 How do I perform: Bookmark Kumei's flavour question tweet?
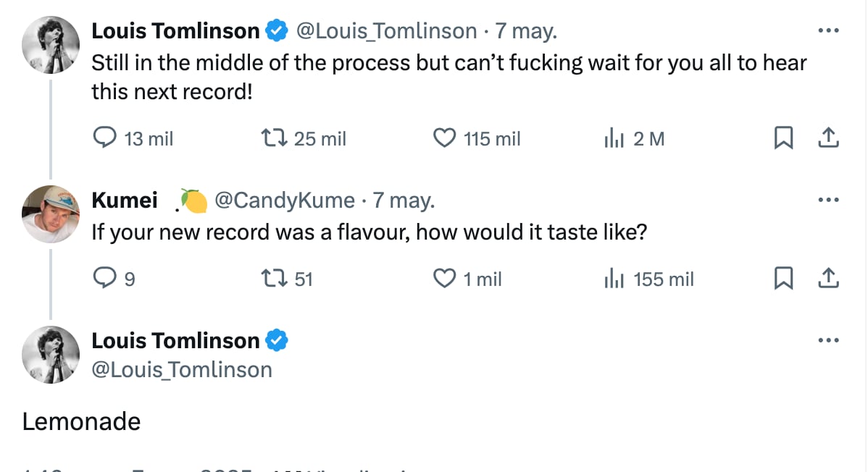pyautogui.click(x=783, y=278)
